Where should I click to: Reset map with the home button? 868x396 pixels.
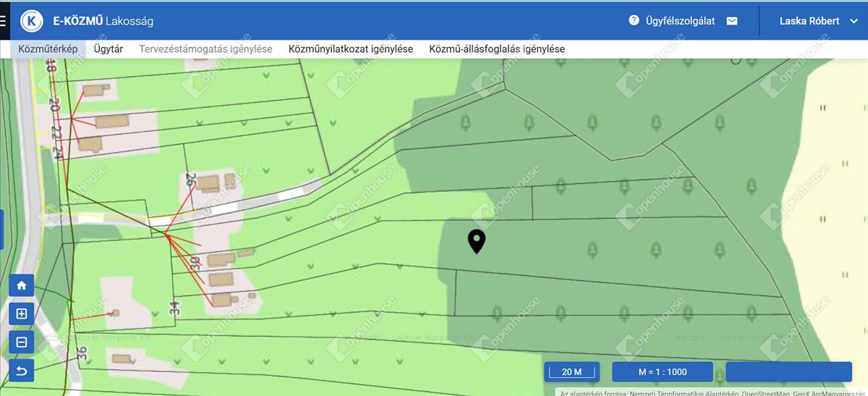tap(21, 285)
